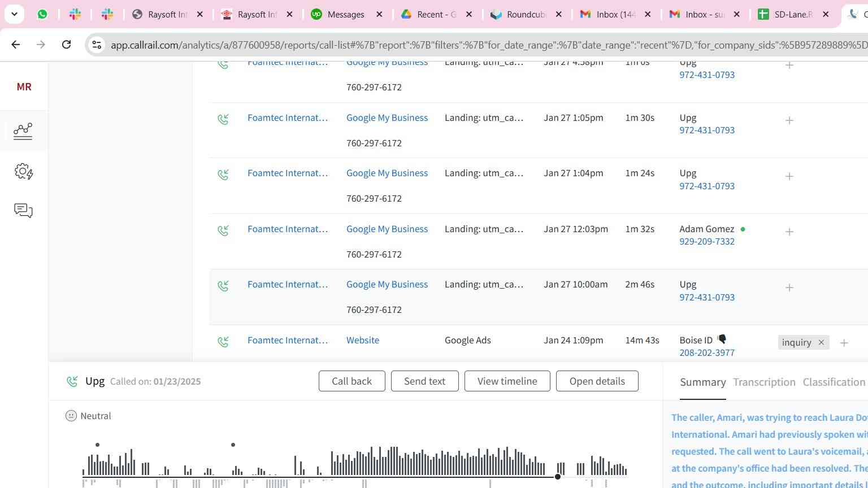868x488 pixels.
Task: Click inbound call icon for Jan 27 1:05pm row
Action: (x=223, y=119)
